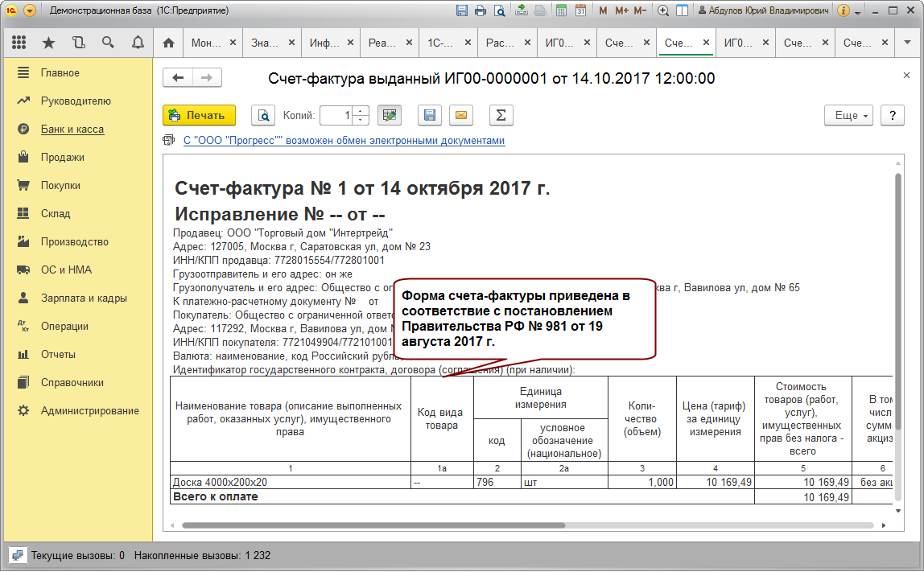
Task: Close the invoice form with X
Action: (x=906, y=76)
